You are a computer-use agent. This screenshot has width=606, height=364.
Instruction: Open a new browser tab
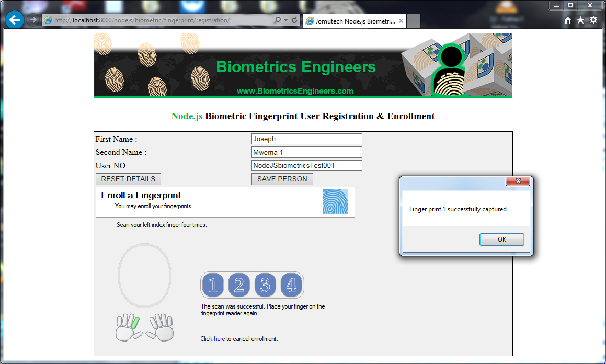click(413, 21)
